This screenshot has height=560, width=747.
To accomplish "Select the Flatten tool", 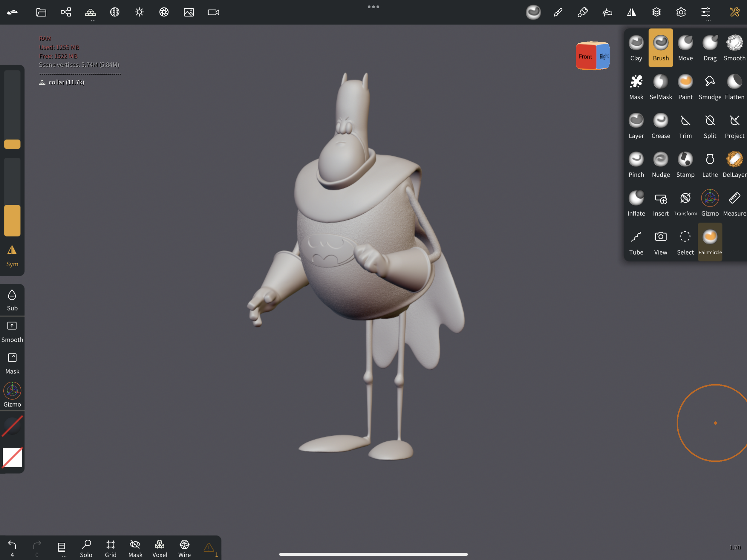I will pos(734,87).
